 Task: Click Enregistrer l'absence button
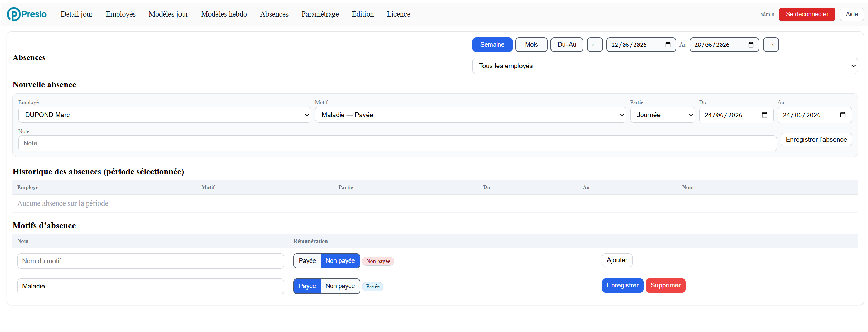point(816,140)
